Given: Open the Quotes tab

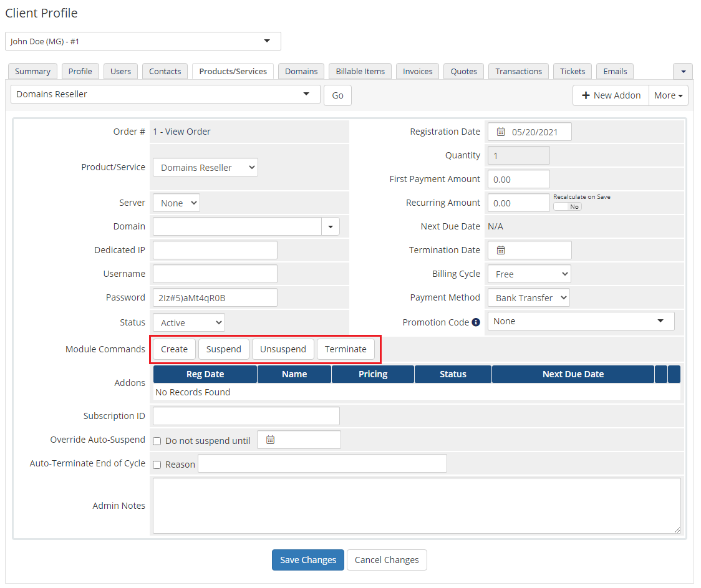Looking at the screenshot, I should coord(463,72).
